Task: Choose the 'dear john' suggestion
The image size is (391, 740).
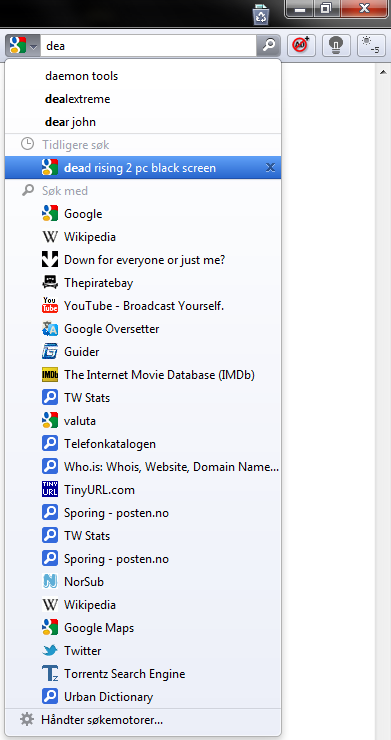Action: tap(143, 122)
